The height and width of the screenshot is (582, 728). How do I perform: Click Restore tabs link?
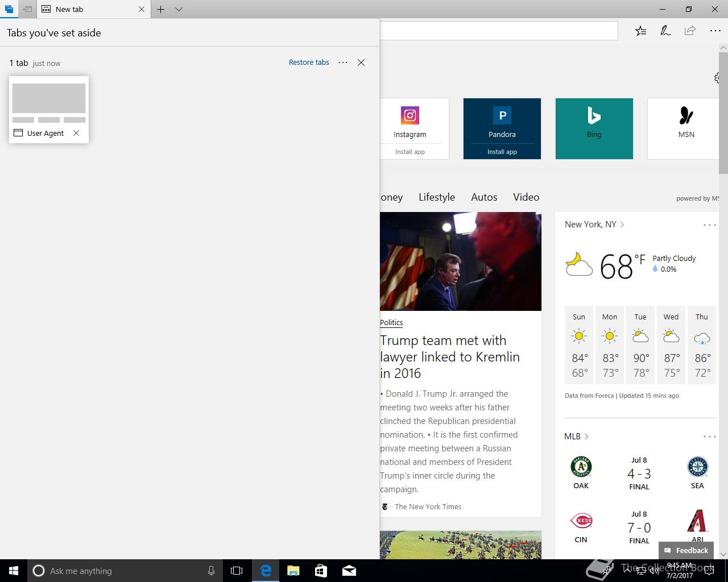coord(309,63)
